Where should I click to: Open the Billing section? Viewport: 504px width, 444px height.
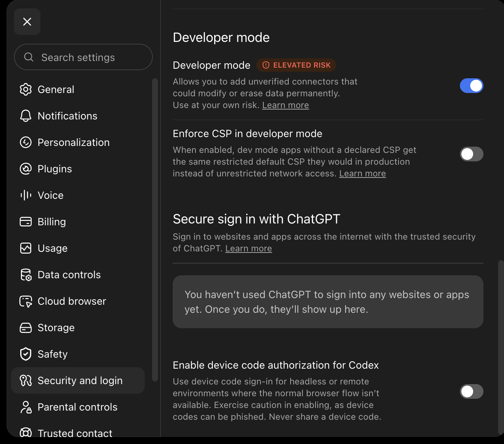click(x=78, y=222)
